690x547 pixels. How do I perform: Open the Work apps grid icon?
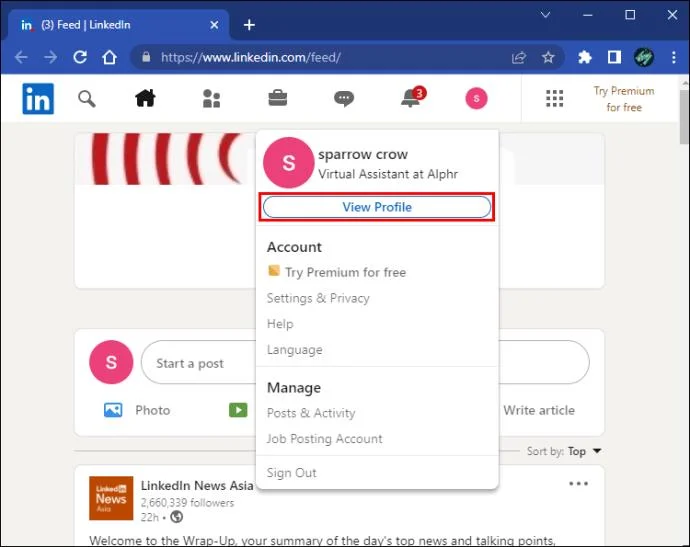[x=554, y=99]
